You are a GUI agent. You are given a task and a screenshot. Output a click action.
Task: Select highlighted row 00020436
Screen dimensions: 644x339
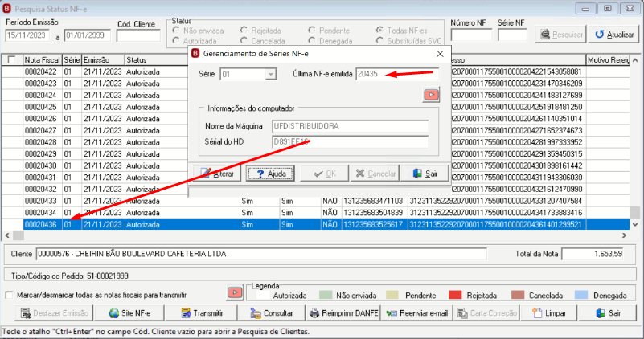[x=315, y=224]
